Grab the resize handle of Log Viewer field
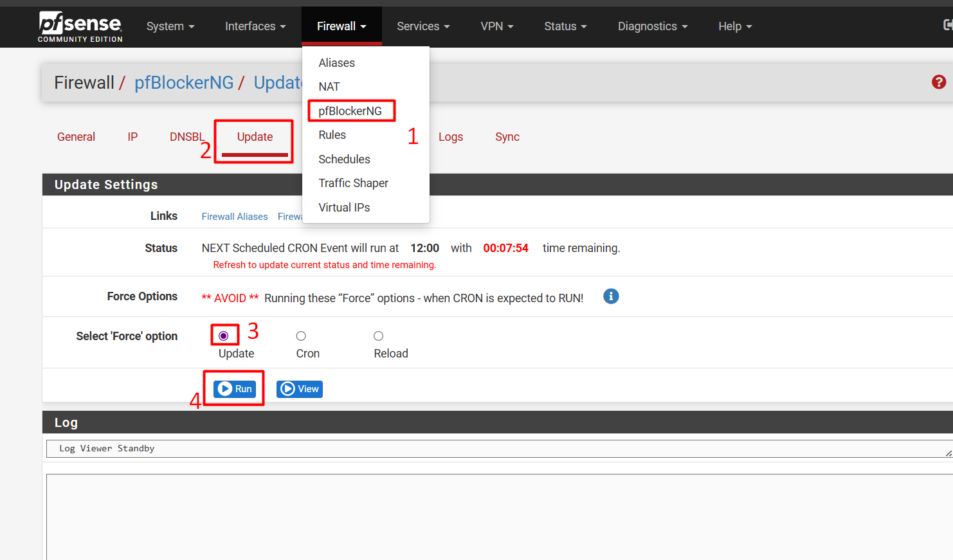Viewport: 953px width, 560px height. tap(948, 453)
